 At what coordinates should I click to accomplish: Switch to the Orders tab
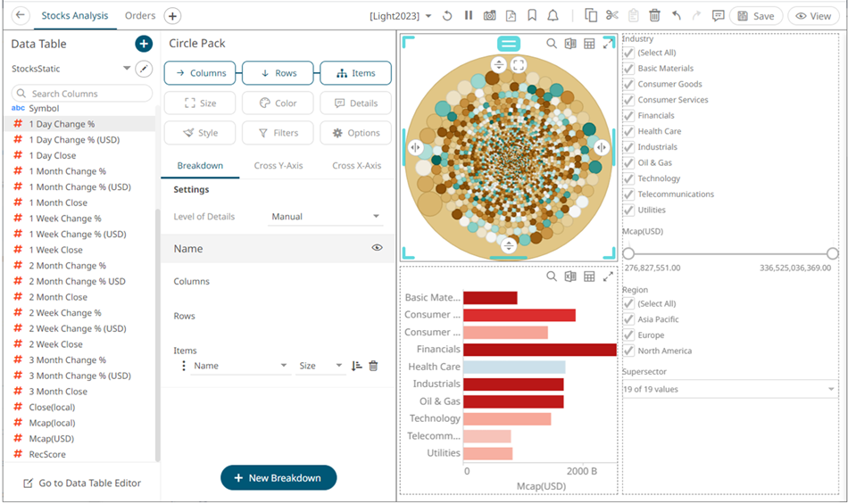coord(140,16)
